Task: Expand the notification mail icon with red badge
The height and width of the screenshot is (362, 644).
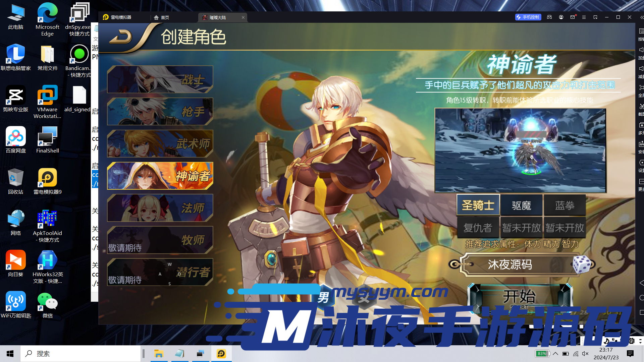Action: (573, 17)
